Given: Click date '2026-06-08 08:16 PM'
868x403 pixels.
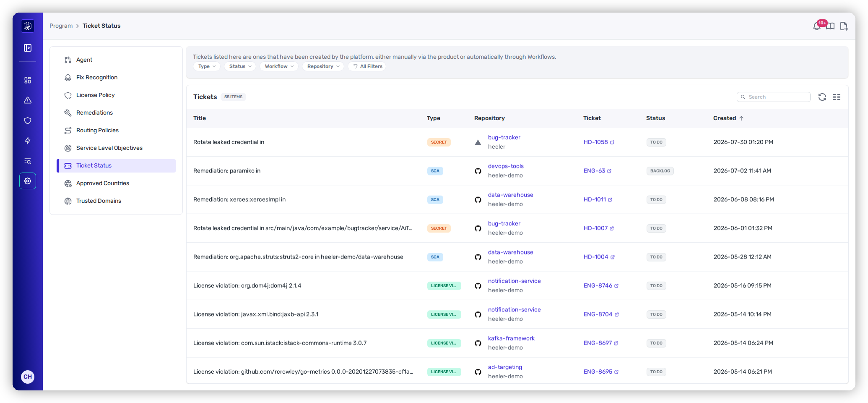Looking at the screenshot, I should (744, 200).
